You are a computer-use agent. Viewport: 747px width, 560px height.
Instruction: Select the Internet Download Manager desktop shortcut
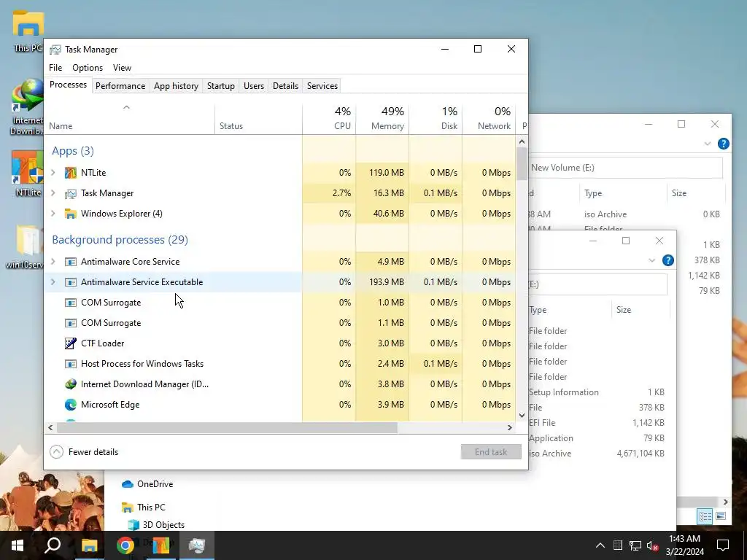pyautogui.click(x=28, y=108)
